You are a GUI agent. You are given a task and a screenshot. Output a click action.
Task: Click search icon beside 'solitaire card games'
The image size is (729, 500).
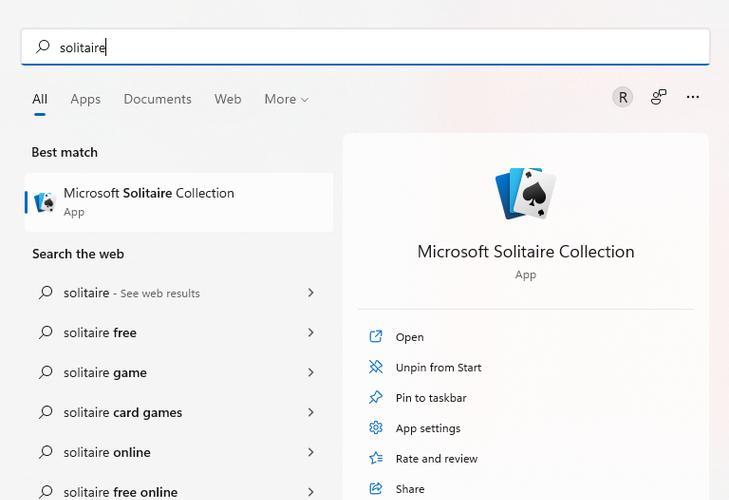click(x=46, y=412)
